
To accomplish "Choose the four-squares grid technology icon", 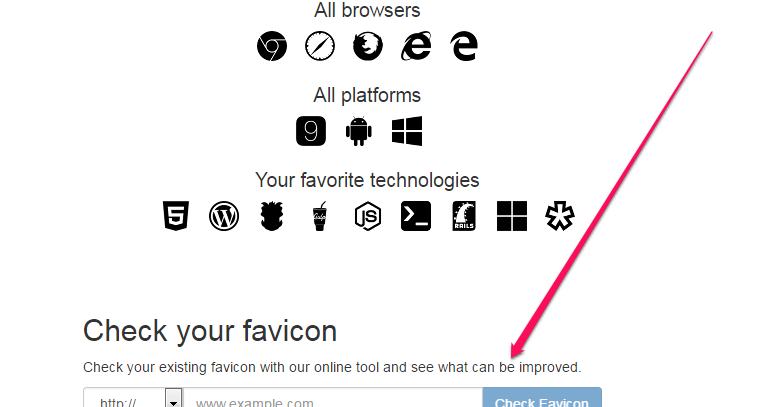I will click(x=512, y=216).
